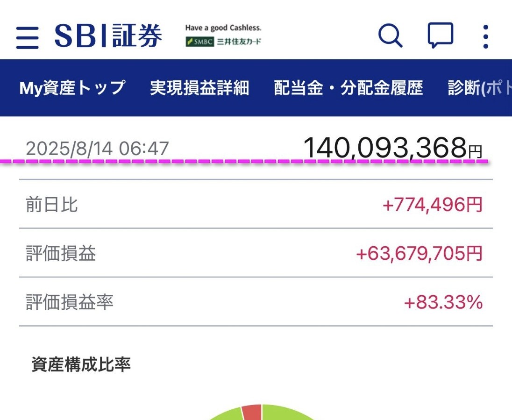Tap the +83.33% return rate
512x420 pixels.
pos(443,302)
